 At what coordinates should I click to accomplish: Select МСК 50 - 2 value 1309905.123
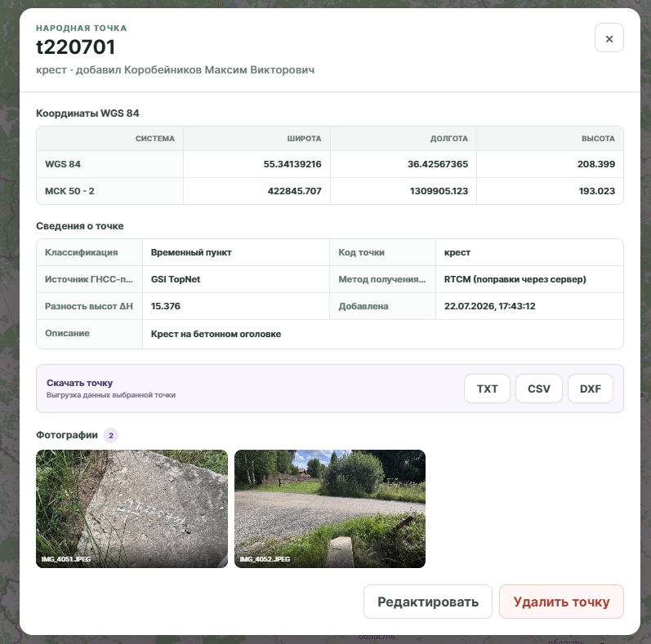(439, 191)
